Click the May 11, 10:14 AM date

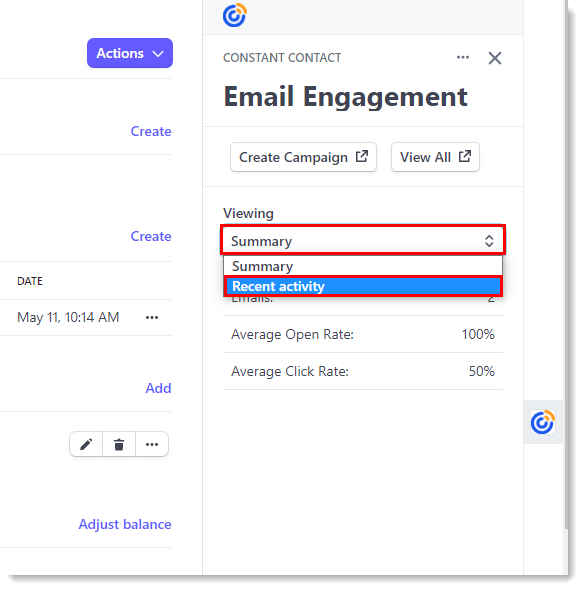pos(68,317)
